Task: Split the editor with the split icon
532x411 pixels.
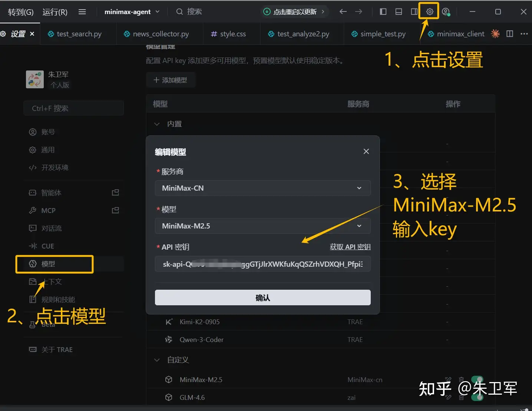Action: 510,34
